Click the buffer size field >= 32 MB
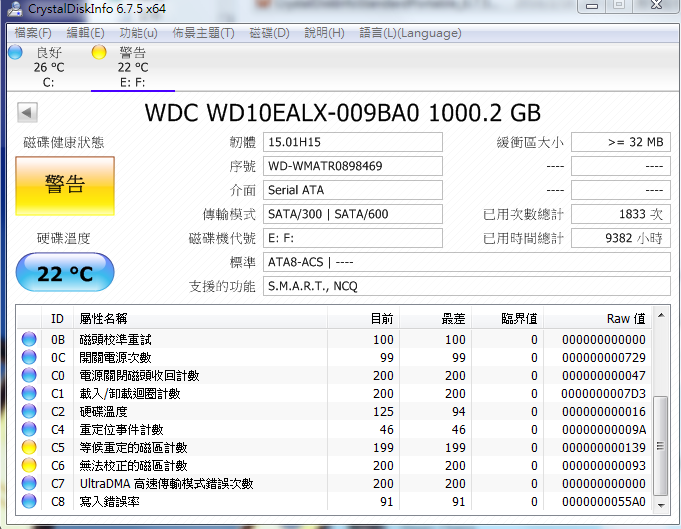Viewport: 681px width, 529px height. (621, 142)
